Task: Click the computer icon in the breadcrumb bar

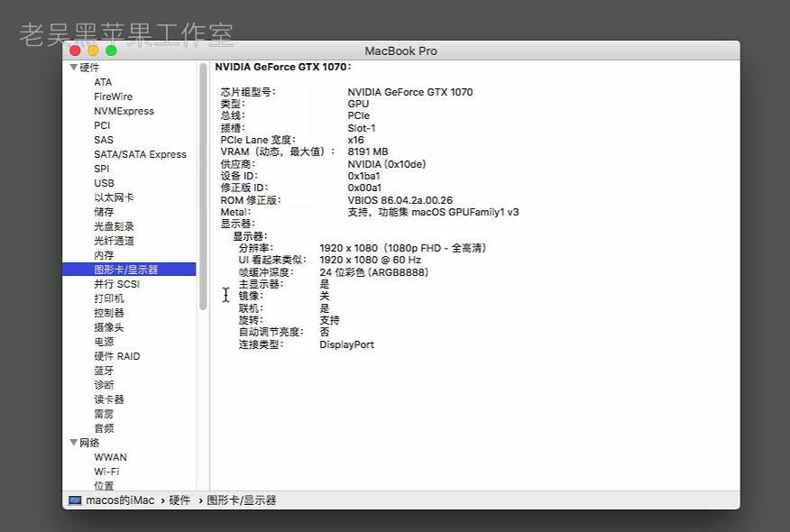Action: point(72,500)
